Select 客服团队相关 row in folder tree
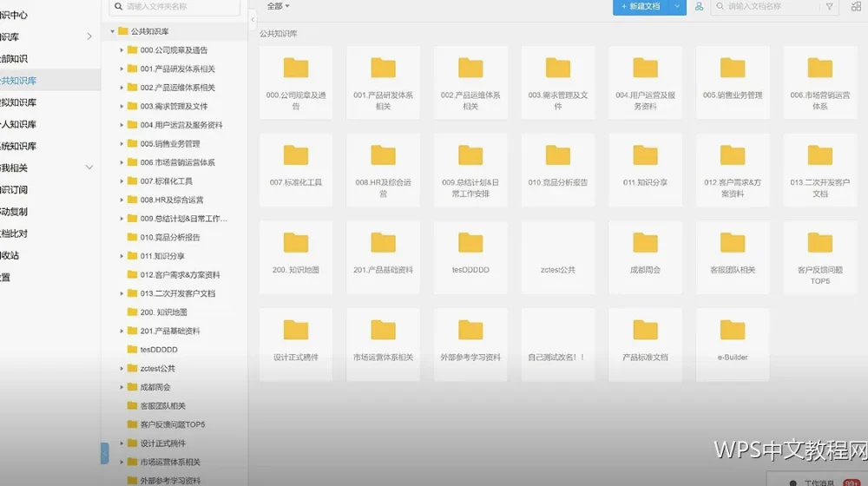This screenshot has height=486, width=868. (x=174, y=405)
